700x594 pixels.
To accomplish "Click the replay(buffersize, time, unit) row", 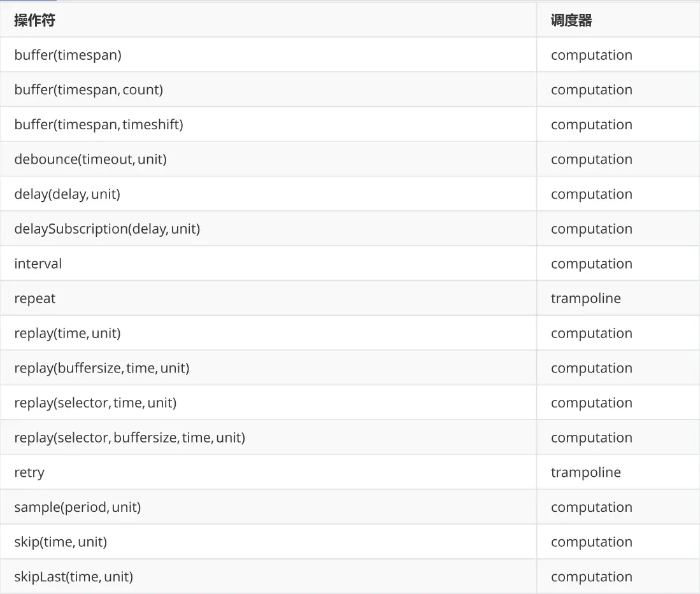I will (350, 368).
